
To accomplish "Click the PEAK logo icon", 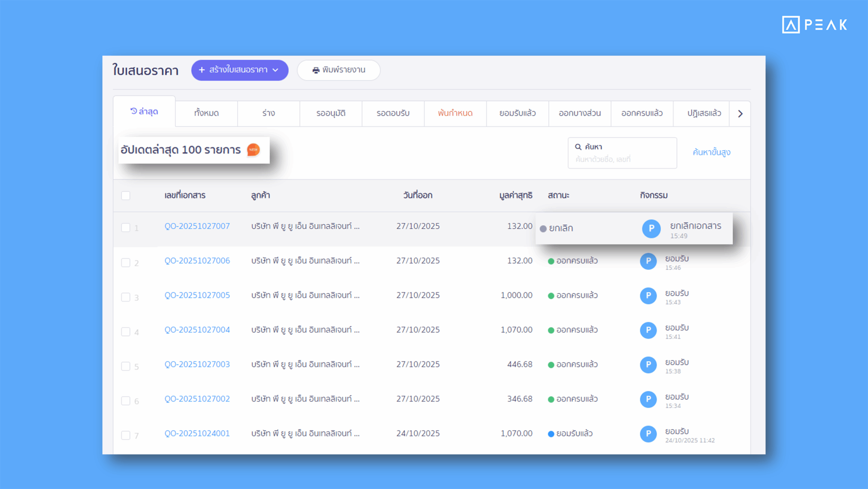I will click(791, 25).
